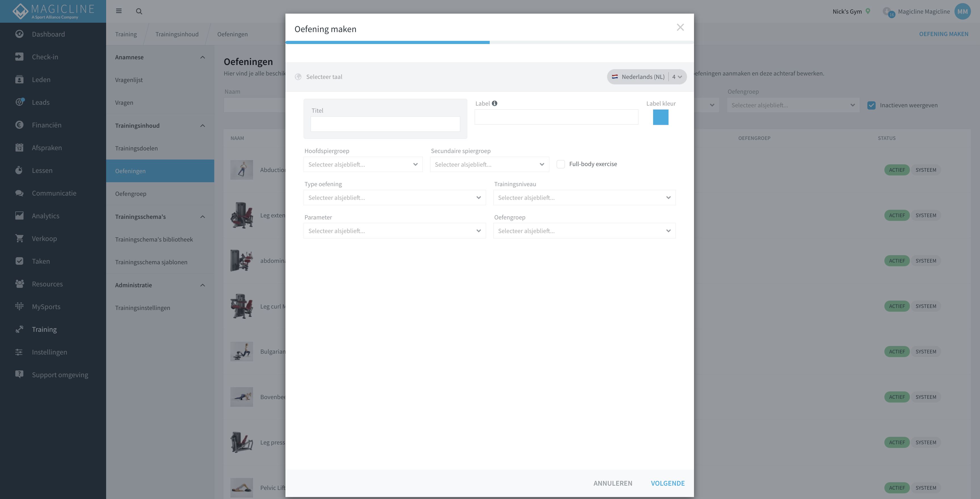Click the Pelvic Lift exercise thumbnail
Screen dimensions: 980x499
point(241,488)
